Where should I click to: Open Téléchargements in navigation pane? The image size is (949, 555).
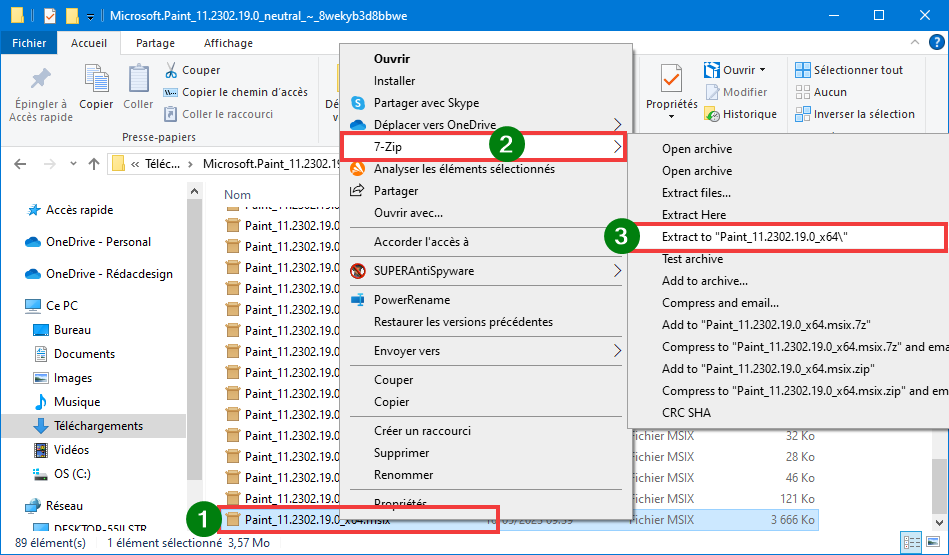tap(94, 426)
